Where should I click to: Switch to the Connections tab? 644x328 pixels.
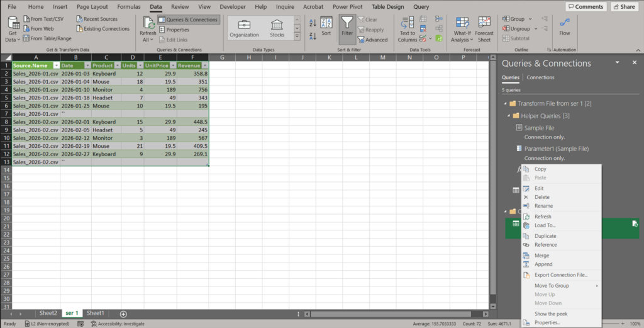pos(540,77)
